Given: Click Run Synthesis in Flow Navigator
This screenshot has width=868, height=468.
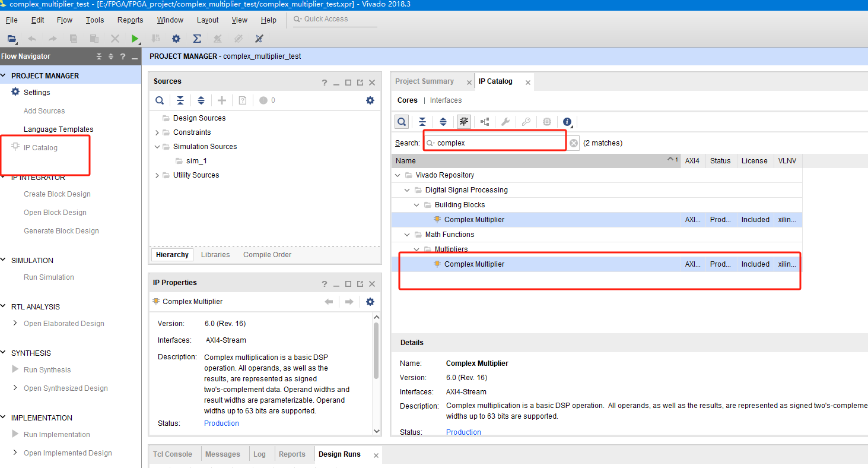Looking at the screenshot, I should (47, 370).
